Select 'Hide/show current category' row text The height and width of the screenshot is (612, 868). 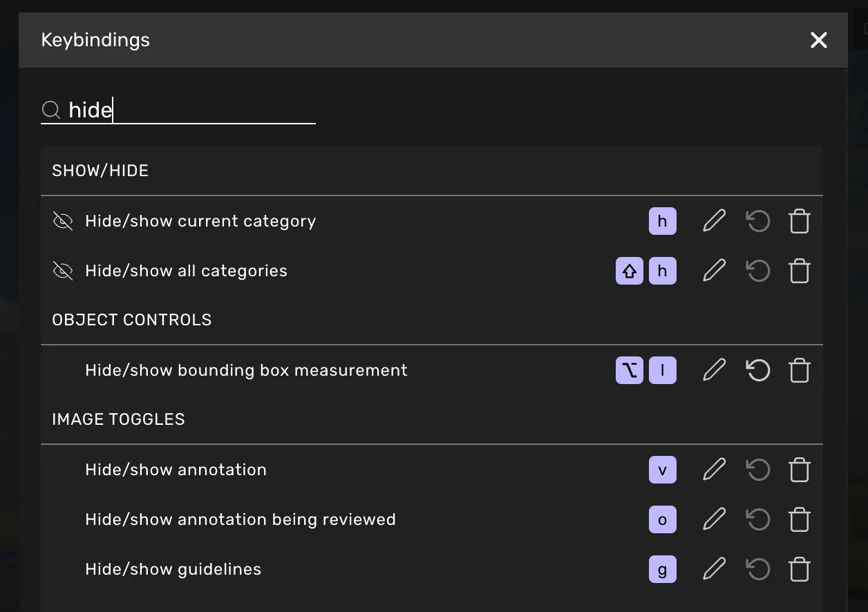tap(200, 221)
